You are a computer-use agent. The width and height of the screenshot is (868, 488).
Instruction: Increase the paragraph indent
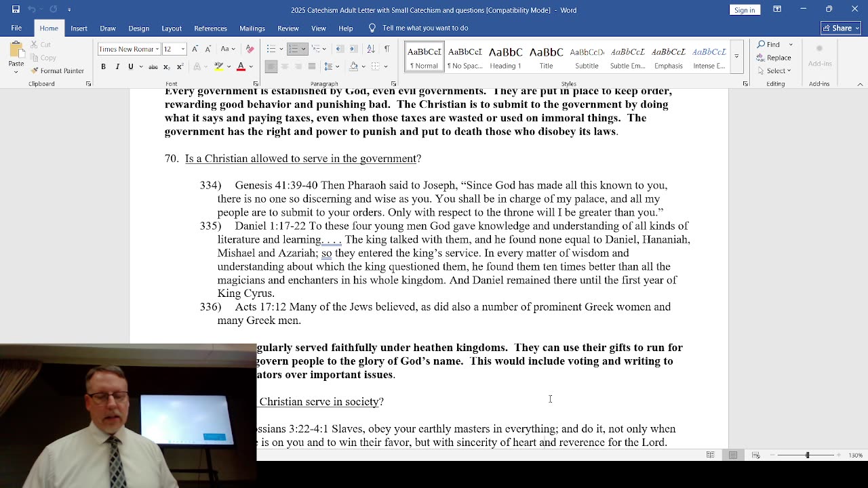354,49
